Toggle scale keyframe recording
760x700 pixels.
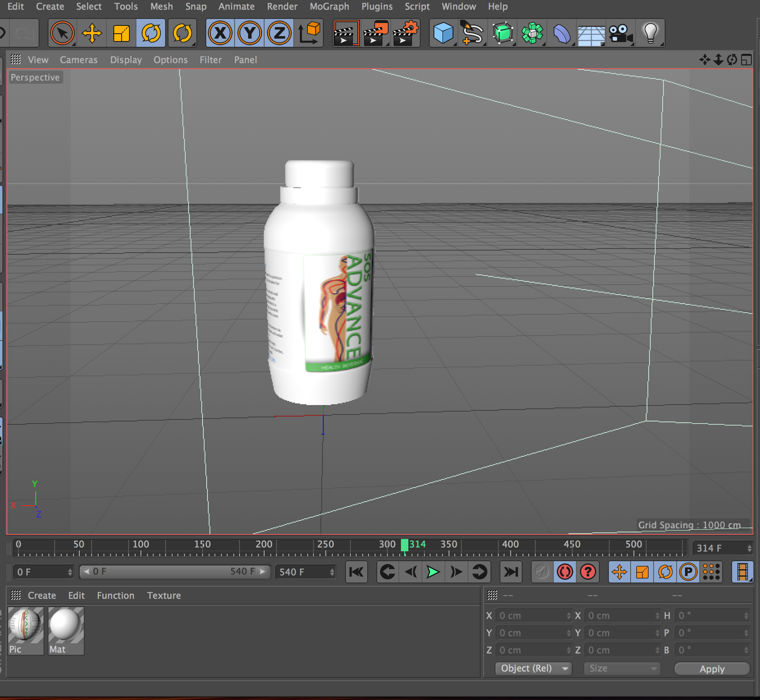643,572
